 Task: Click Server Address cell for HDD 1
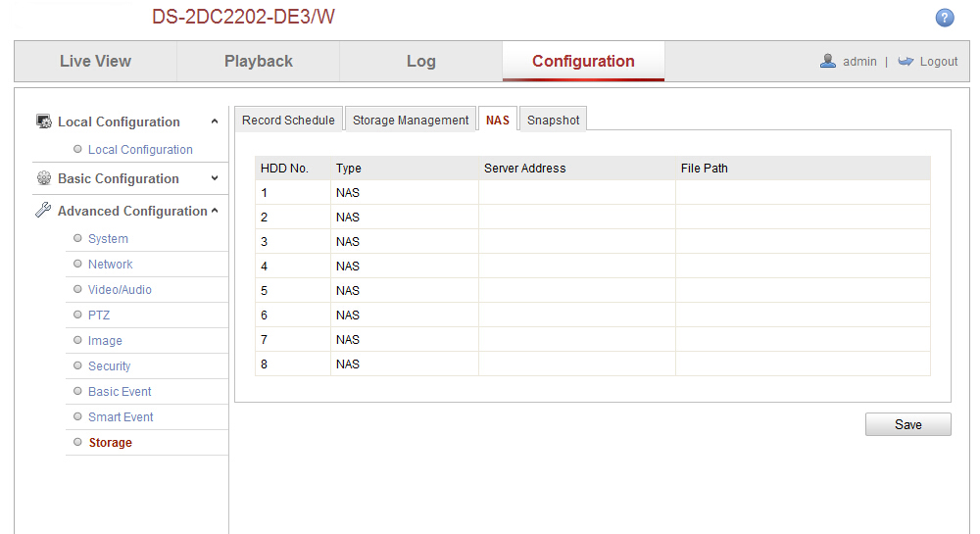click(576, 192)
